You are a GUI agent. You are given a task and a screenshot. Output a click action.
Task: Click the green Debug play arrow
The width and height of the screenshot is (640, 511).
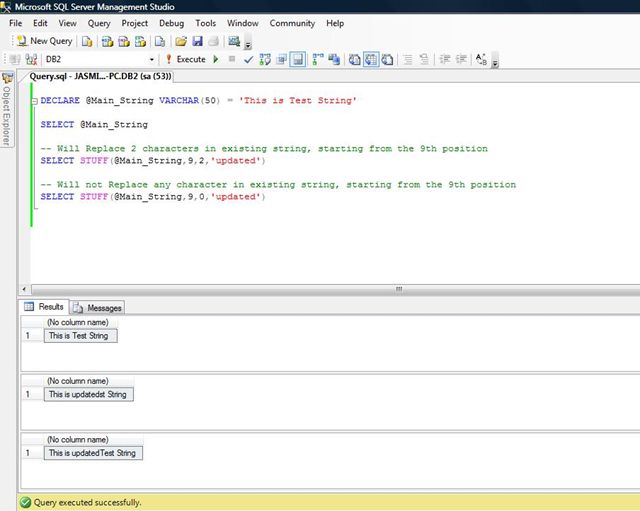[216, 59]
